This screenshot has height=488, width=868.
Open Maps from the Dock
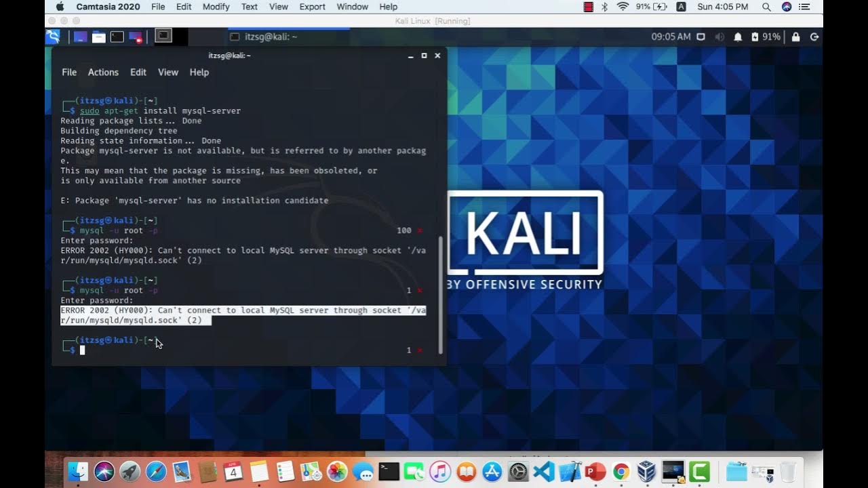311,471
